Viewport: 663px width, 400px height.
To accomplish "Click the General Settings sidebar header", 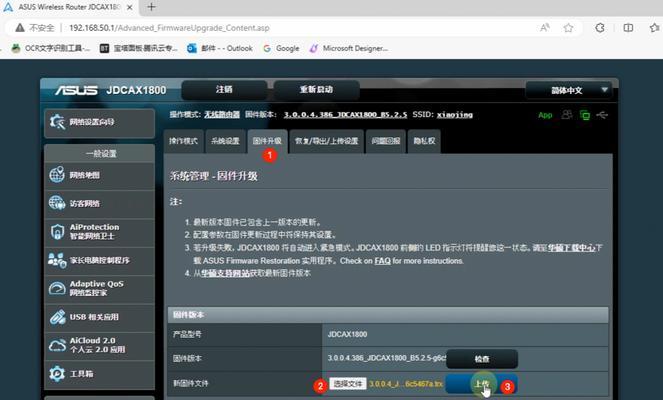I will 100,153.
